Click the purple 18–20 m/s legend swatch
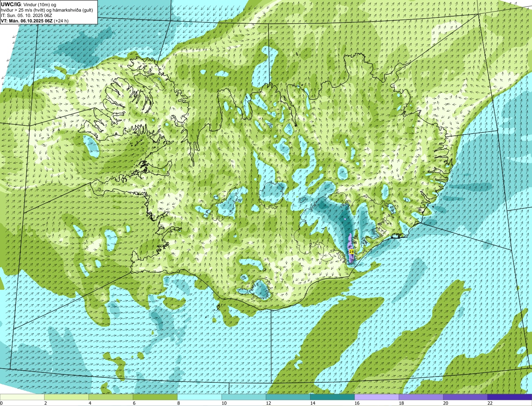The height and width of the screenshot is (406, 532). click(x=421, y=397)
